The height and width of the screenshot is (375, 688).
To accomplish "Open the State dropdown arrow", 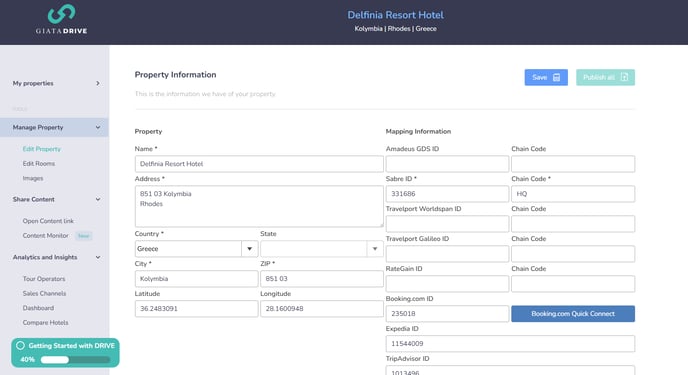I will point(375,249).
